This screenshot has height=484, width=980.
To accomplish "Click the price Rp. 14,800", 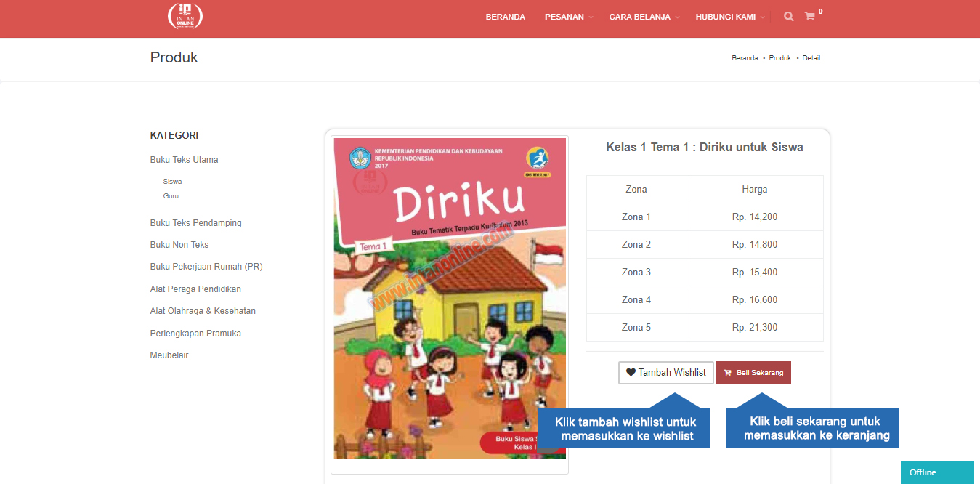I will [x=755, y=245].
